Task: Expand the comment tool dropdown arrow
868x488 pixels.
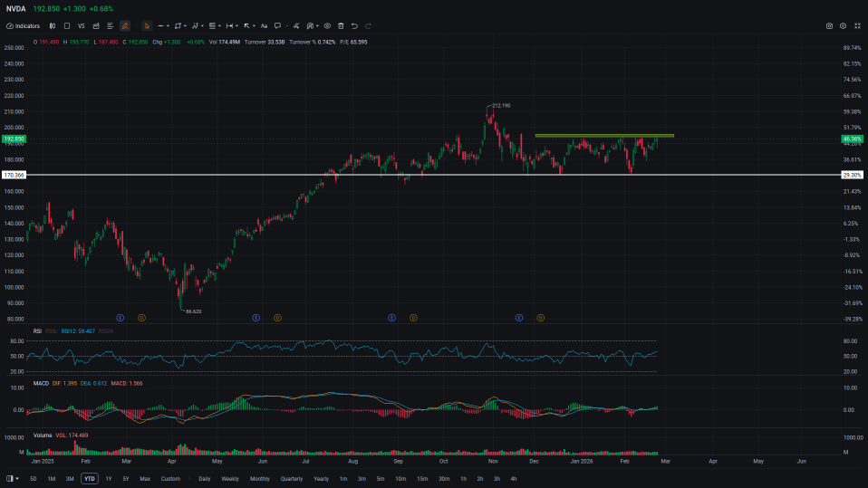Action: tap(286, 26)
